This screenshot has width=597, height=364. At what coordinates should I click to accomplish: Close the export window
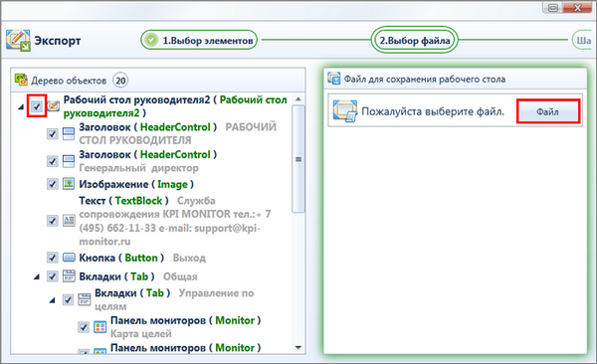pyautogui.click(x=577, y=8)
